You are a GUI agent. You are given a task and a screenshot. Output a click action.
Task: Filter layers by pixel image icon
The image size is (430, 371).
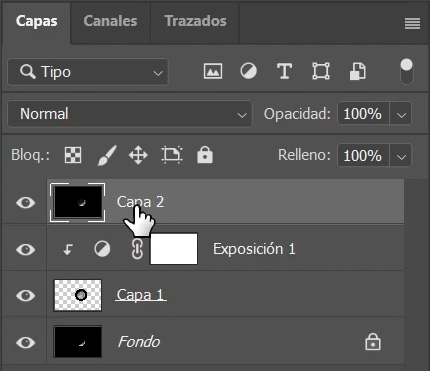point(213,71)
